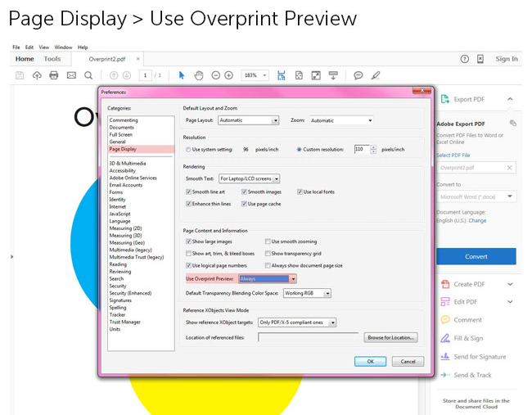Click Cancel in Preferences dialog

coord(408,362)
